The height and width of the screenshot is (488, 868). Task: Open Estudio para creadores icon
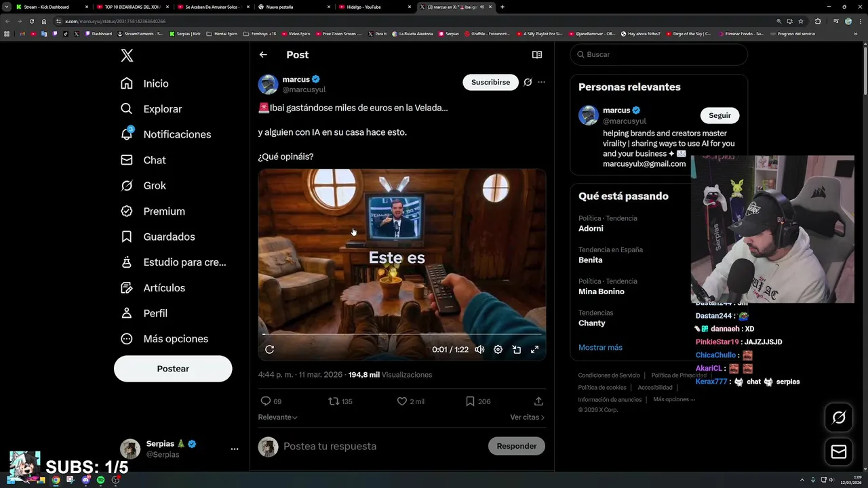[127, 262]
